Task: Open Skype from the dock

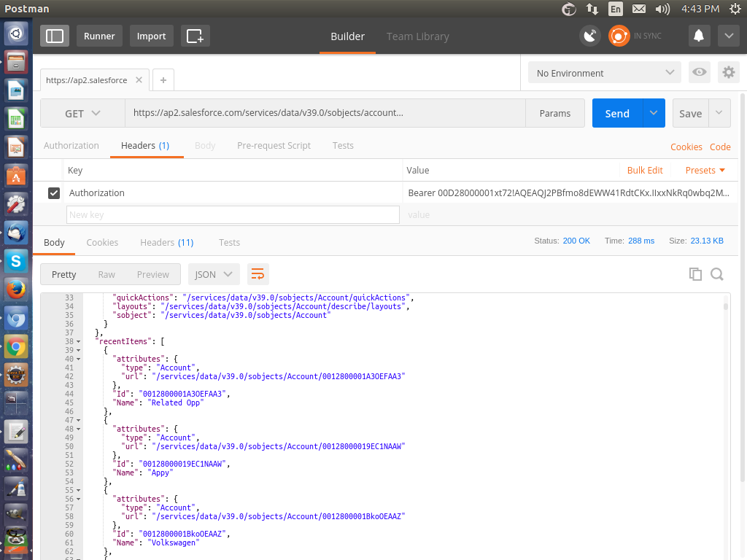Action: (16, 261)
